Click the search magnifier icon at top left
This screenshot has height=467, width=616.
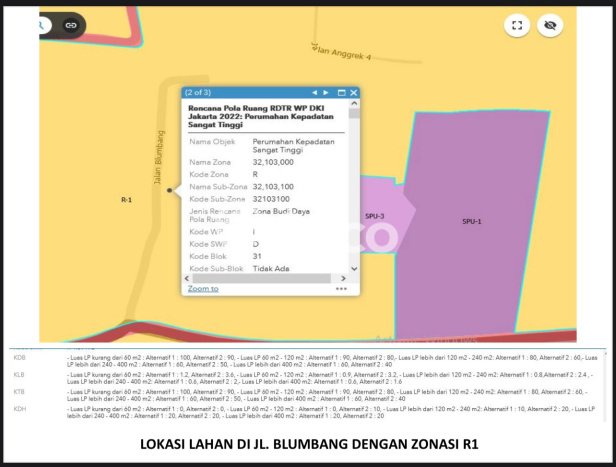pyautogui.click(x=42, y=26)
